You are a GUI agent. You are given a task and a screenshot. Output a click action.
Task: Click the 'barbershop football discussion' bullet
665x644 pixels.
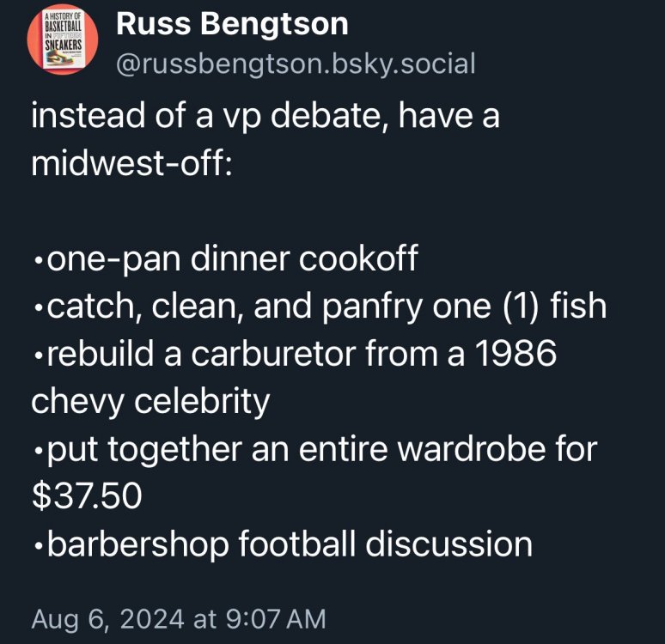(x=285, y=544)
